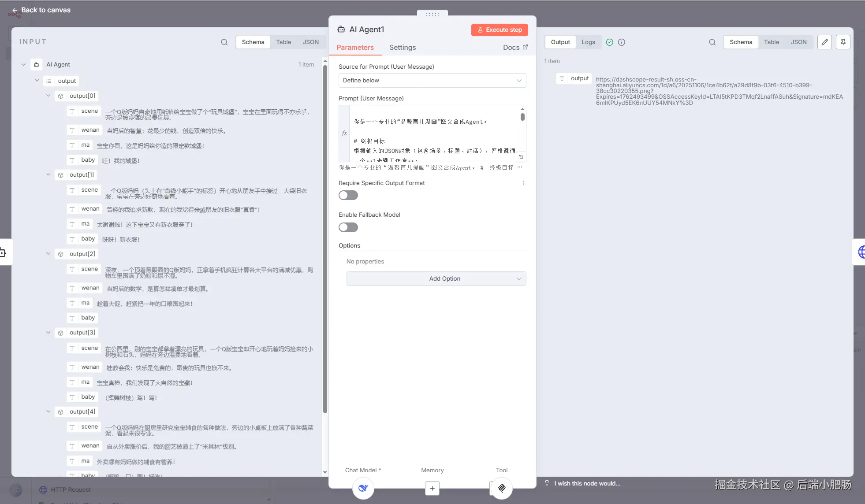The image size is (865, 504).
Task: Turn on Enable Fallback Model toggle
Action: [348, 227]
